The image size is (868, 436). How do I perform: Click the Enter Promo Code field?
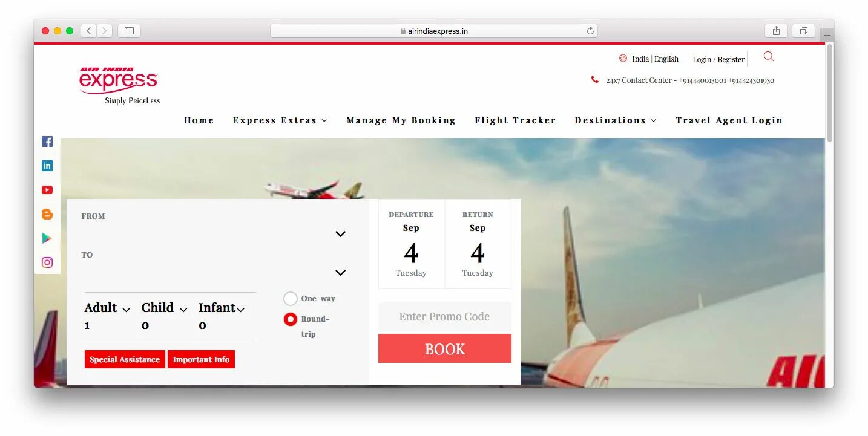point(445,317)
